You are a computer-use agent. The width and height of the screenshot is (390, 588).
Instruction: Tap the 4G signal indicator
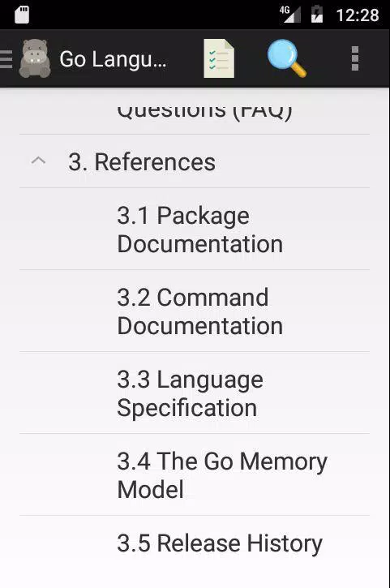(290, 15)
